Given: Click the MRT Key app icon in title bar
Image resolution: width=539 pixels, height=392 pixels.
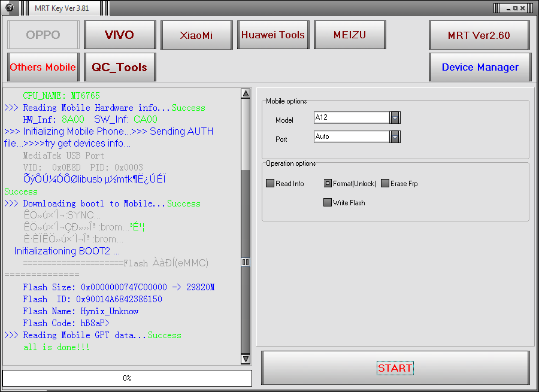Looking at the screenshot, I should pos(9,7).
